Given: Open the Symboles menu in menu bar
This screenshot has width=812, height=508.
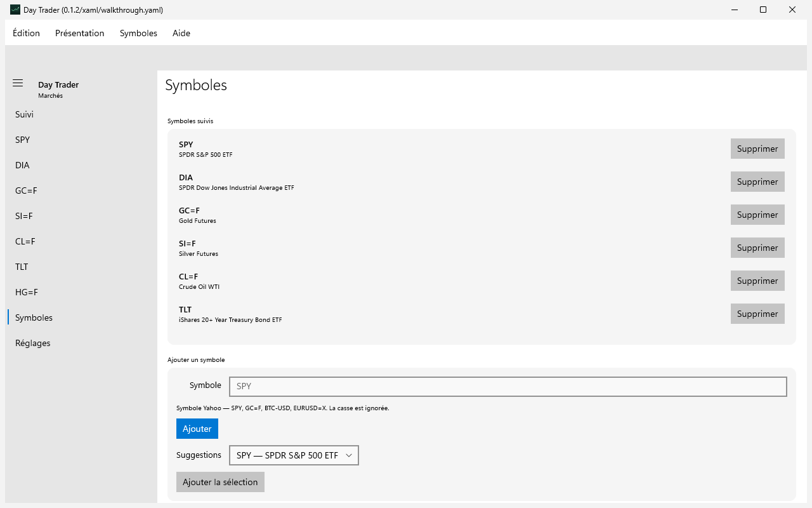Looking at the screenshot, I should 138,33.
